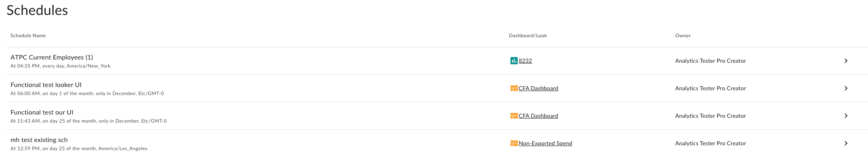Viewport: 868px width, 157px height.
Task: Click the orange dashboard icon beside Non-Exported Spend
Action: click(514, 143)
